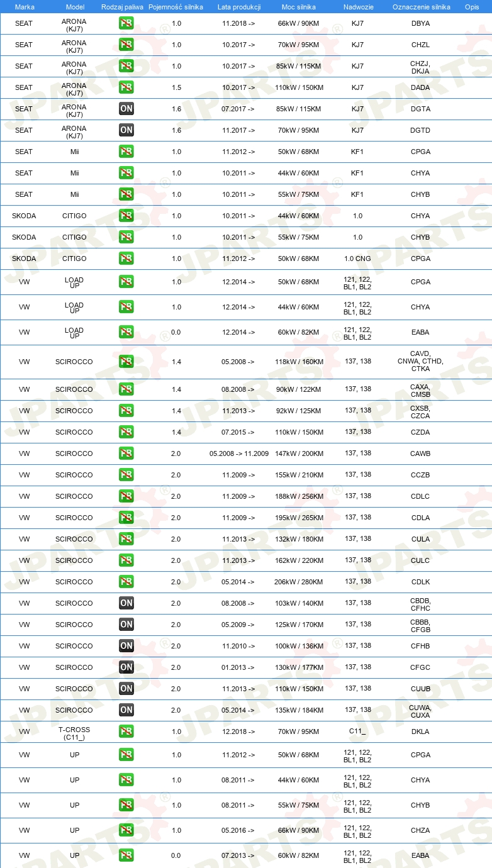Click the production date 07.2015 ->

[x=238, y=432]
